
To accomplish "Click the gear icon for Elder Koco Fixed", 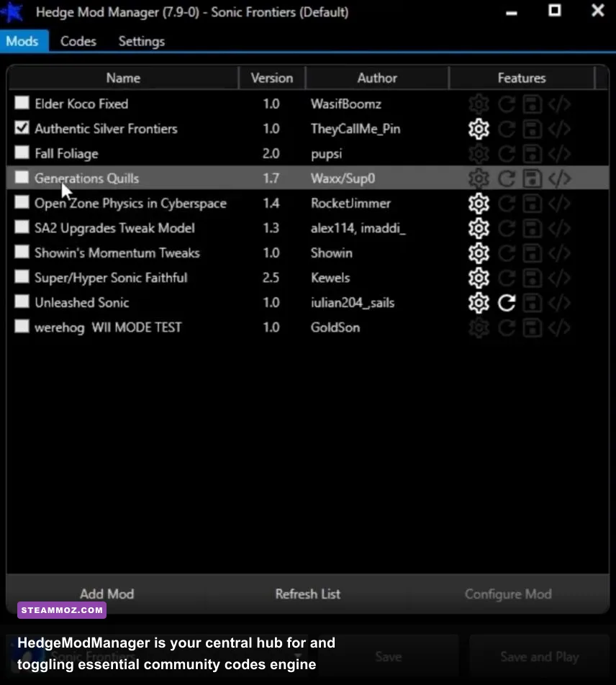I will point(479,104).
